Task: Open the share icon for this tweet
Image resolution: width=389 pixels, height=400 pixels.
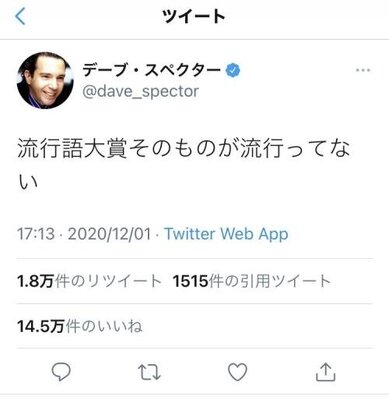Action: [x=325, y=372]
